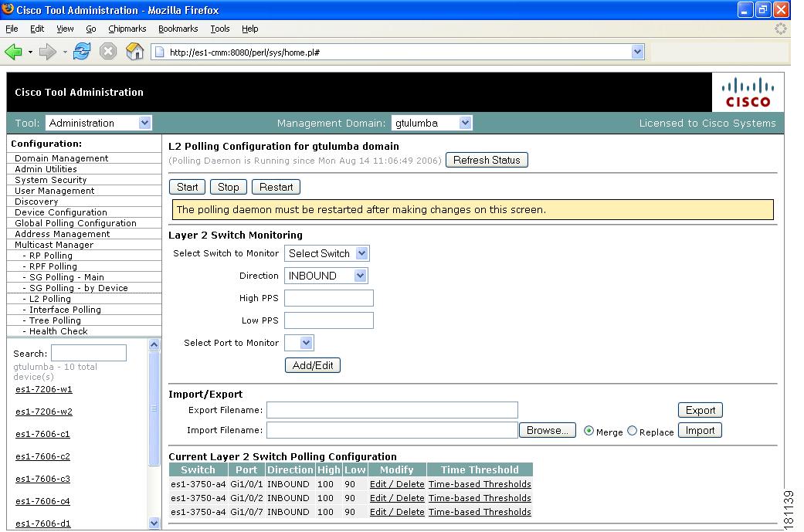Click device list scrollbar down arrow
804x532 pixels.
point(154,524)
